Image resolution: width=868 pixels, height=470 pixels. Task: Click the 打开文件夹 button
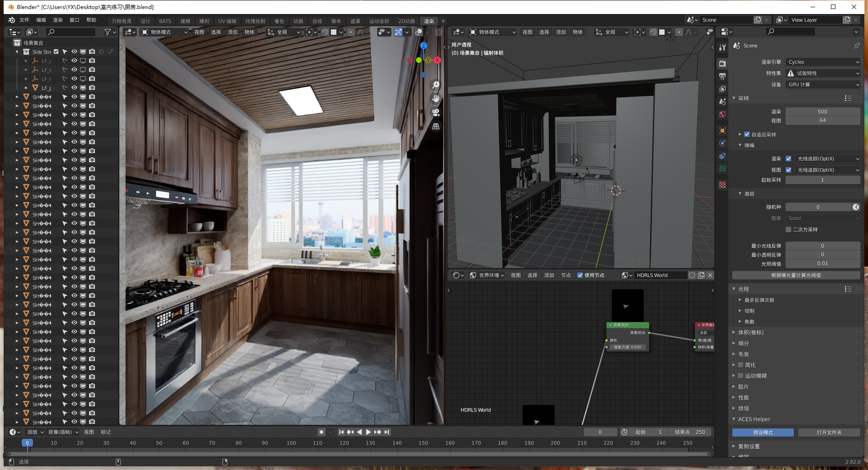coord(829,432)
